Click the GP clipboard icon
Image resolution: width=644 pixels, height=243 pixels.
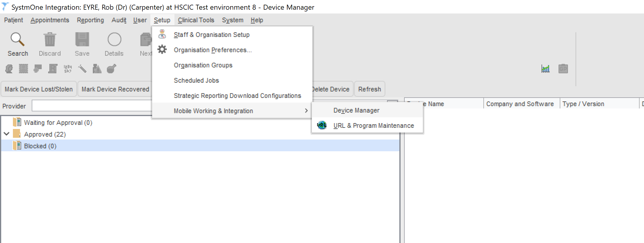tap(563, 69)
